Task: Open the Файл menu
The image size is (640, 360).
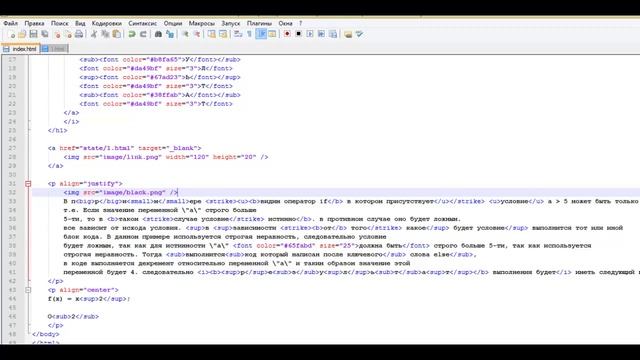Action: click(x=11, y=23)
